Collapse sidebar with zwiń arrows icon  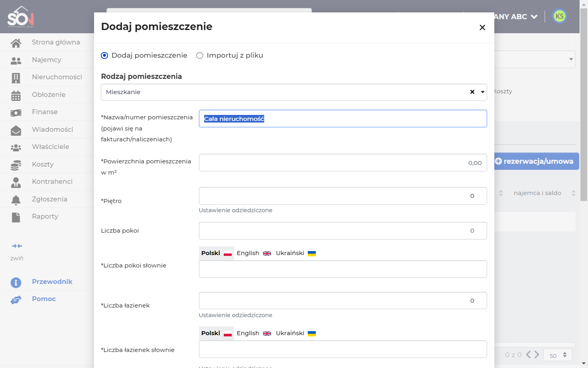point(17,246)
